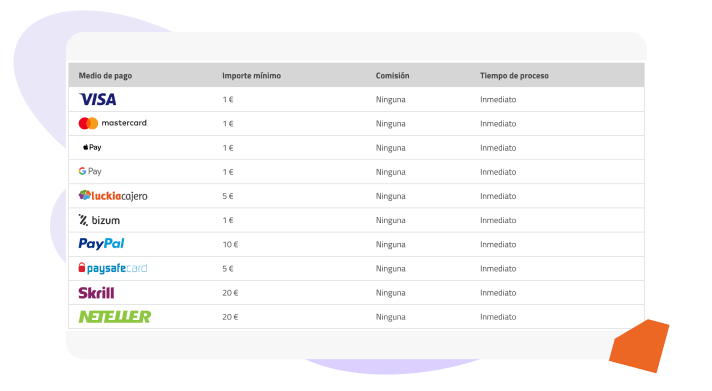Viewport: 712px width, 391px height.
Task: Select the Apple Pay logo
Action: click(x=92, y=147)
